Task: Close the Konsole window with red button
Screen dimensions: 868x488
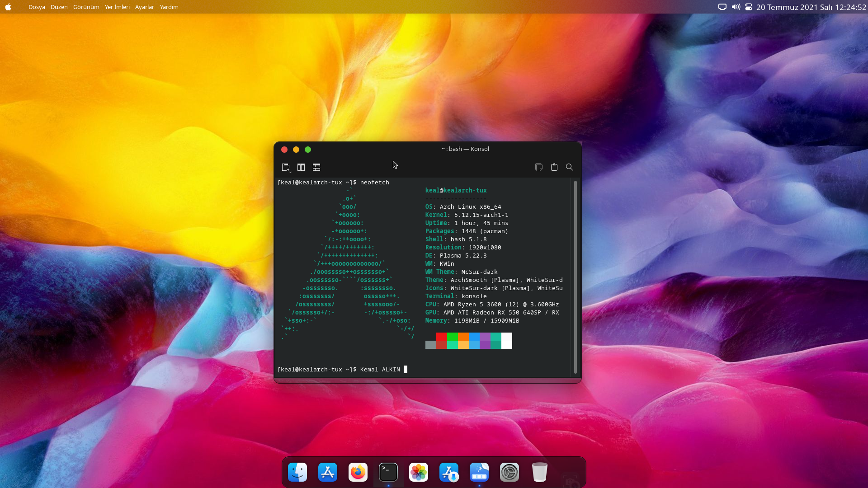Action: 284,150
